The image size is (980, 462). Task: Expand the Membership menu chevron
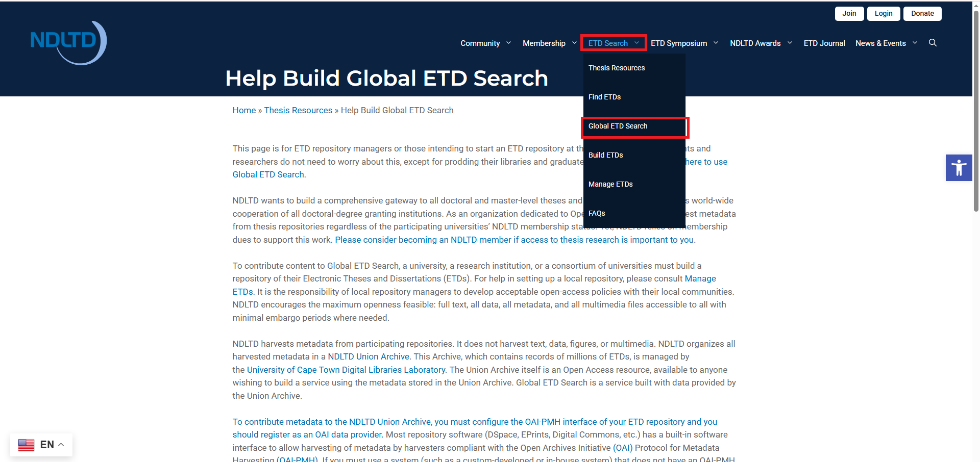[x=574, y=43]
